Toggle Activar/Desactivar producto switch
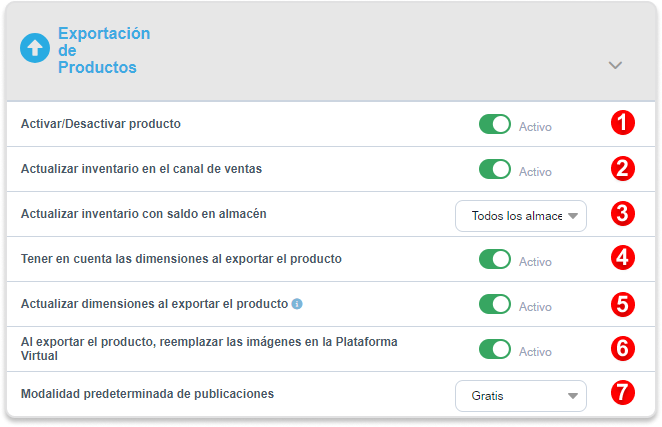The height and width of the screenshot is (427, 662). 494,124
